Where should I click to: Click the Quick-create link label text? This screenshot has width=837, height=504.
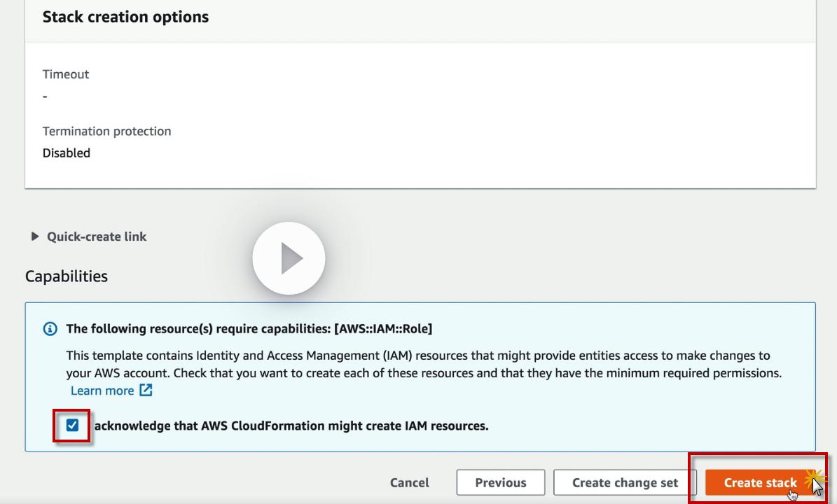pyautogui.click(x=97, y=237)
